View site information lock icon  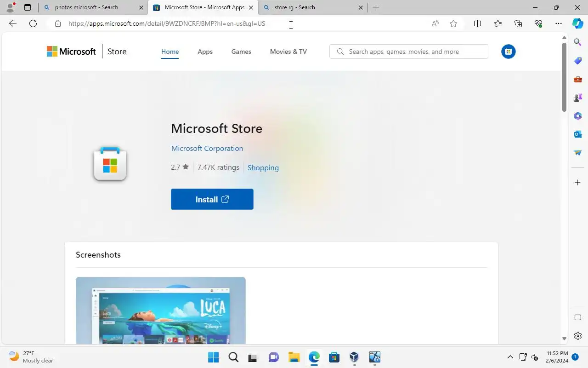(58, 23)
